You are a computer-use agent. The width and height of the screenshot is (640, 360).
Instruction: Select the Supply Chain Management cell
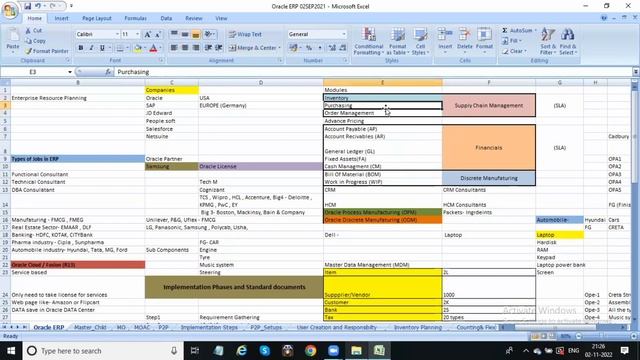(x=489, y=105)
